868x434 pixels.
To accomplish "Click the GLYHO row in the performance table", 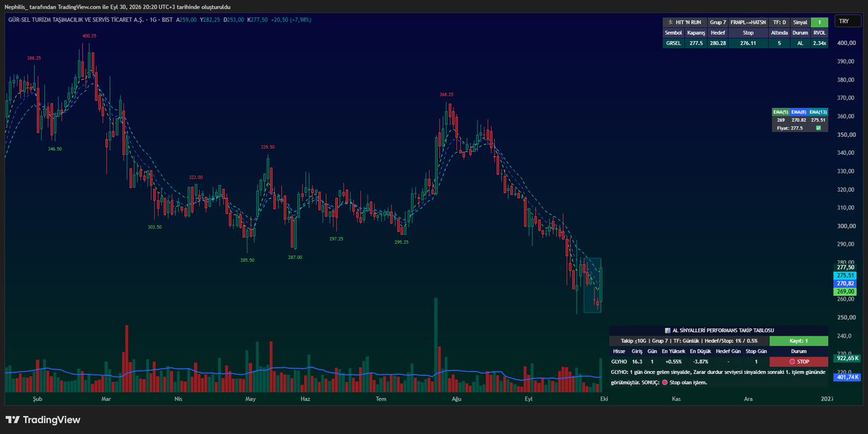I will (718, 361).
